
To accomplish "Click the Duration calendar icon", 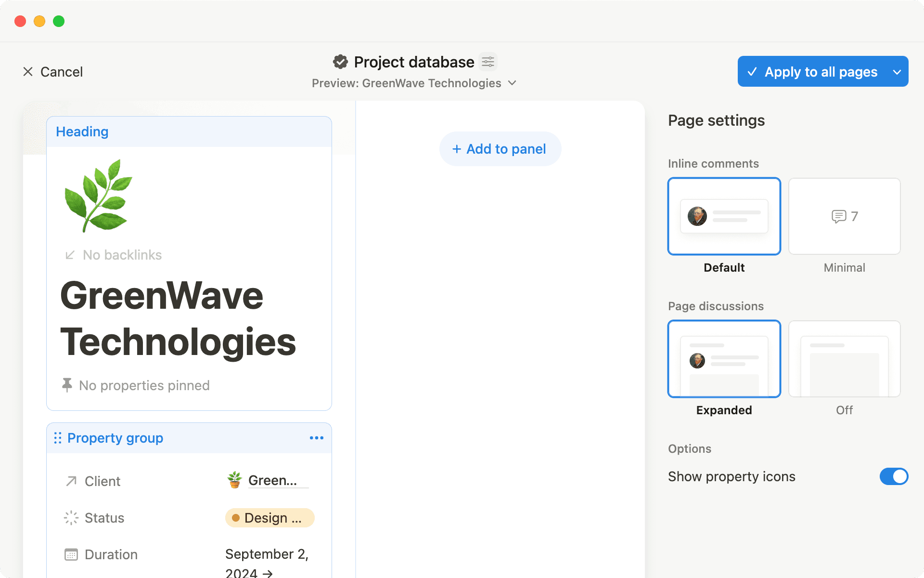I will [x=71, y=554].
